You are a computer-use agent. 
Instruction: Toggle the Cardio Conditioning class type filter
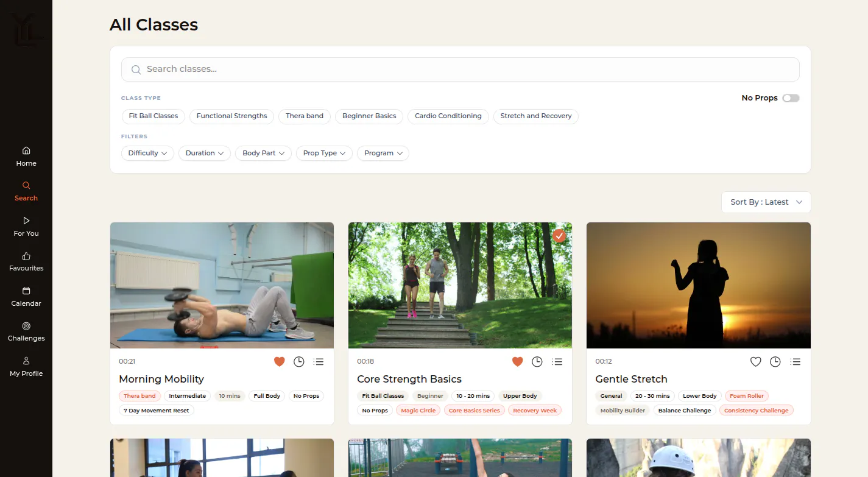(x=448, y=116)
